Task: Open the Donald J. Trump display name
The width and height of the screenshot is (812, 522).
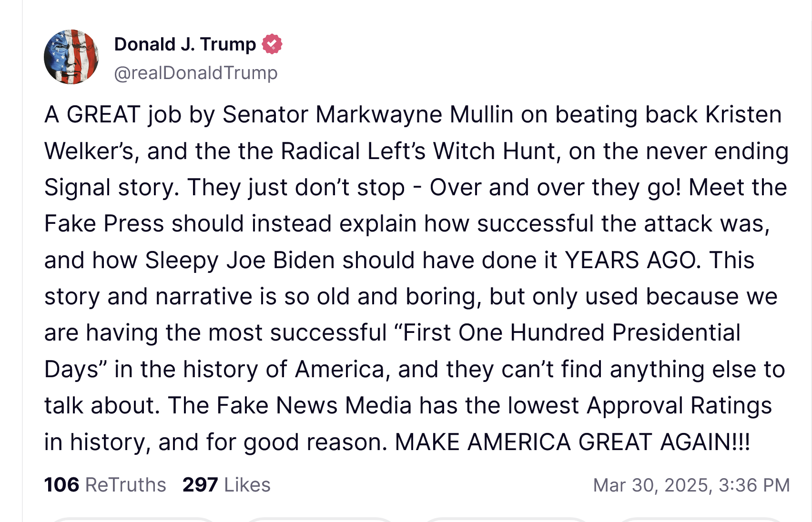Action: pyautogui.click(x=185, y=44)
